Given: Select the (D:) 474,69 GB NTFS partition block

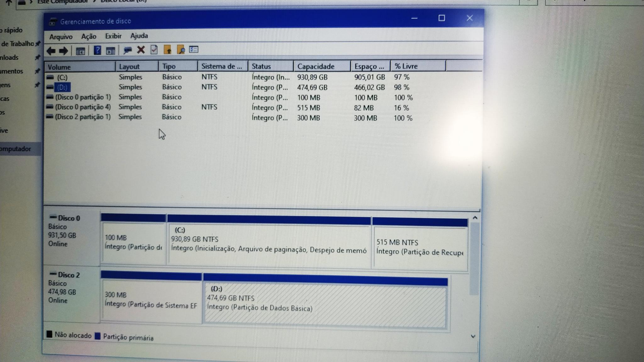Looking at the screenshot, I should point(325,302).
